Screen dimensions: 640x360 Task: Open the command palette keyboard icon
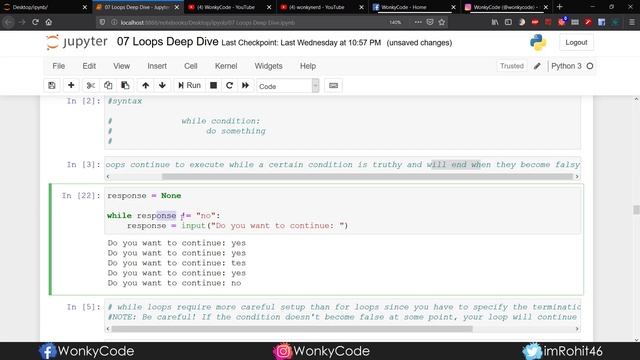coord(333,85)
